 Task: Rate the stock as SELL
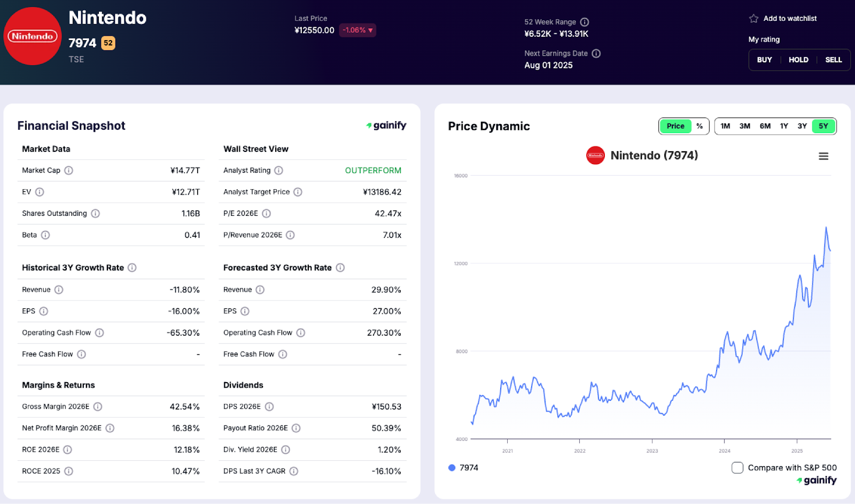click(834, 60)
